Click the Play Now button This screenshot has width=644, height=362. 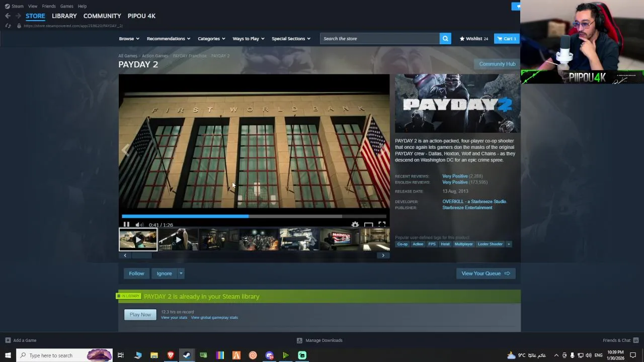click(140, 315)
